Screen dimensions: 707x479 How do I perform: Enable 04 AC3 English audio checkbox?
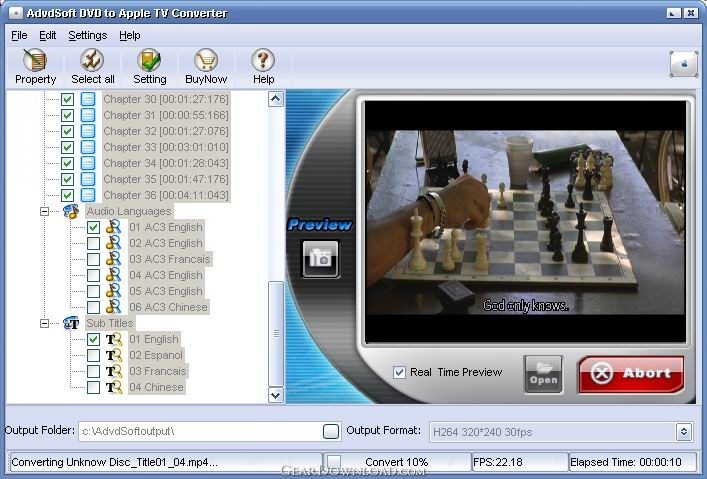[x=93, y=275]
